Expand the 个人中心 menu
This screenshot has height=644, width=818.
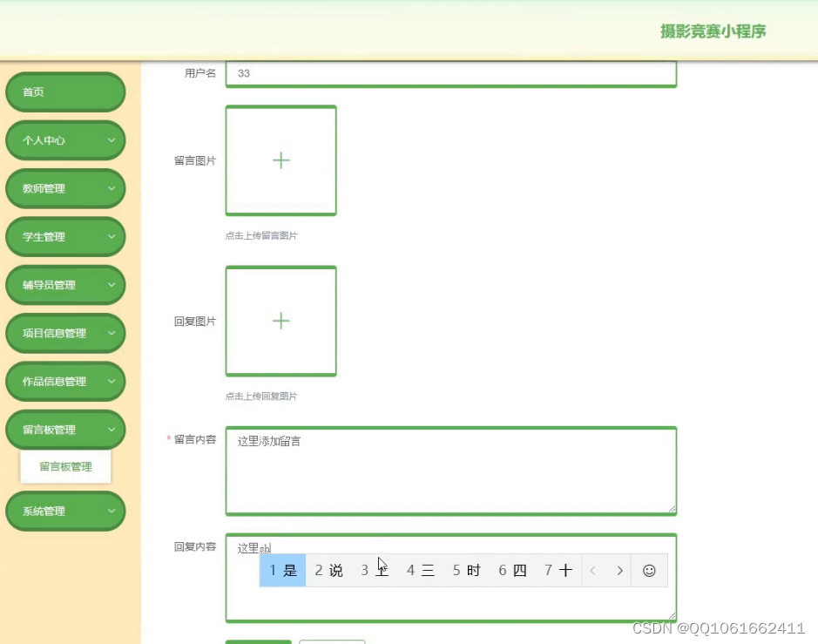click(64, 139)
